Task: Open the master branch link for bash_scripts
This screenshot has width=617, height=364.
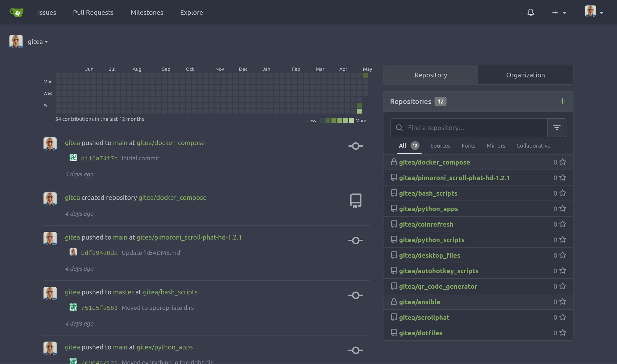Action: point(123,292)
